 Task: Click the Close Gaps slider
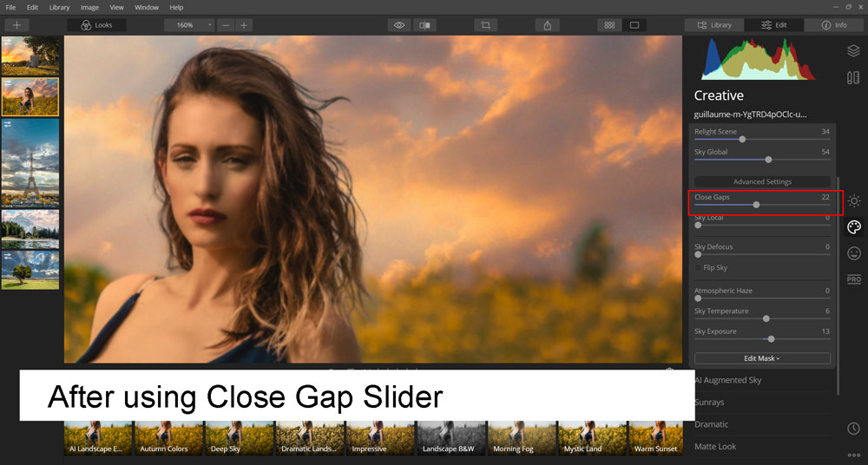[762, 205]
